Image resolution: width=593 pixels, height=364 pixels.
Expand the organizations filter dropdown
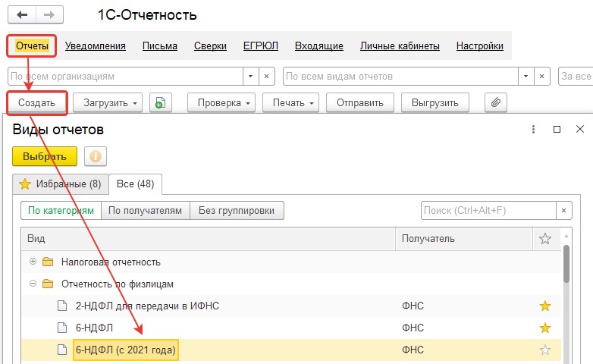point(250,77)
